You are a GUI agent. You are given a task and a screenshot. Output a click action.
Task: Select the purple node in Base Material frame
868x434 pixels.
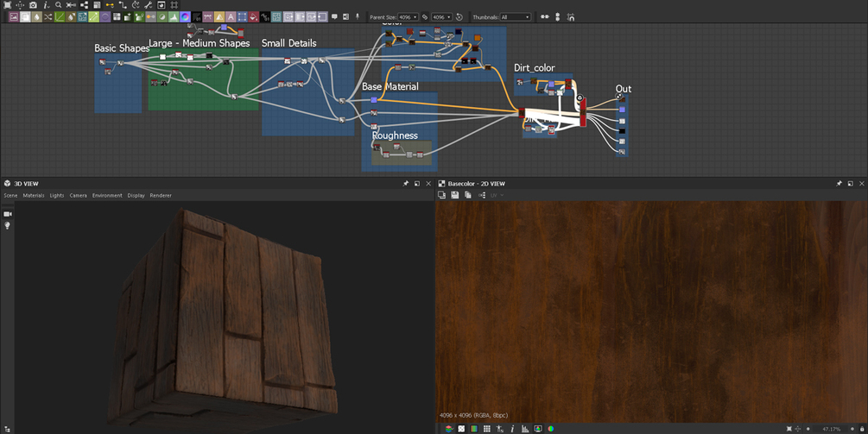pos(374,99)
